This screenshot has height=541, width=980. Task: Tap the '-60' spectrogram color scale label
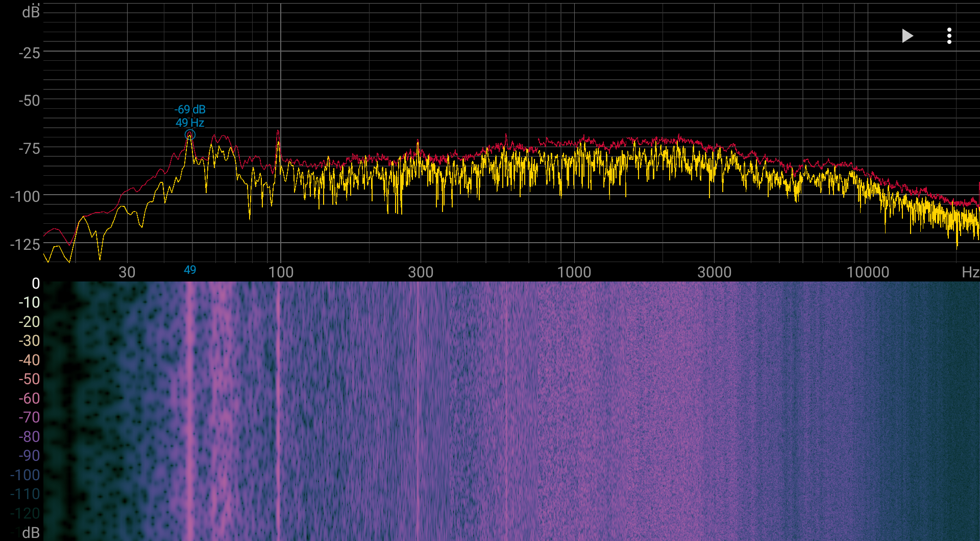29,398
